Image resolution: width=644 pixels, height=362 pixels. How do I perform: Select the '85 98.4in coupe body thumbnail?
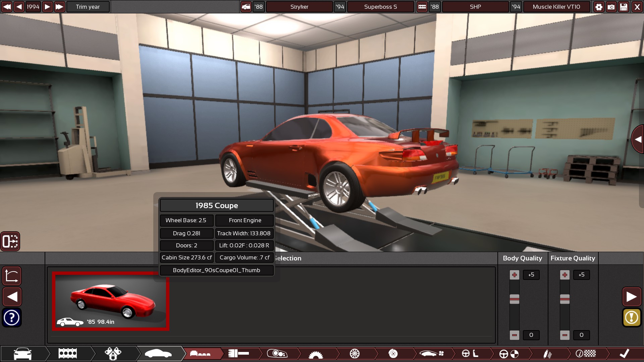pyautogui.click(x=111, y=301)
